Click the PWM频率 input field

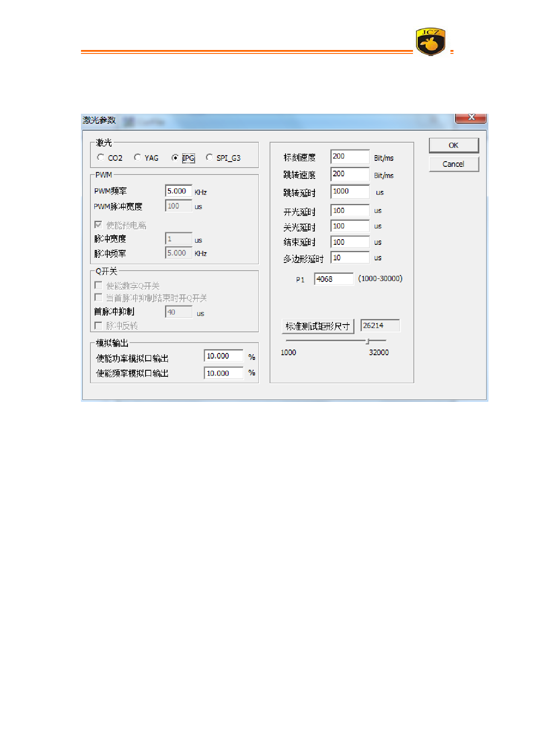point(178,191)
